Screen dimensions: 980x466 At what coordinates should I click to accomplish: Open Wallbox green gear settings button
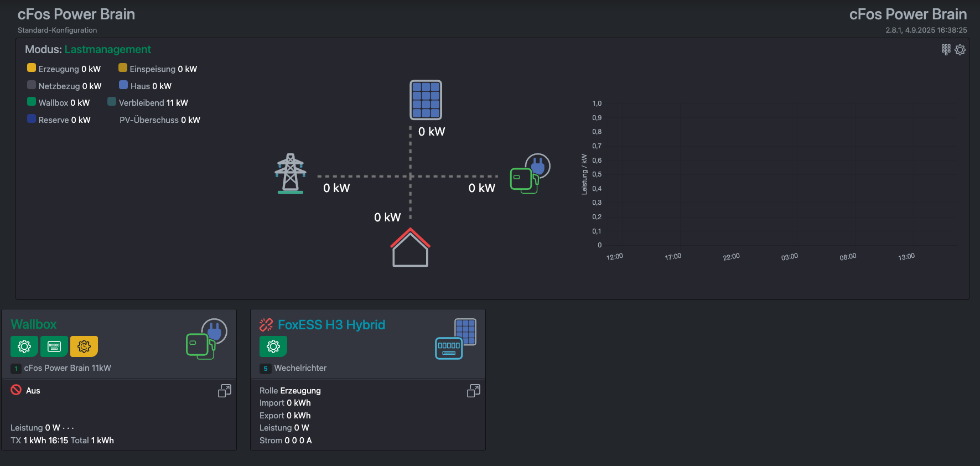(24, 346)
